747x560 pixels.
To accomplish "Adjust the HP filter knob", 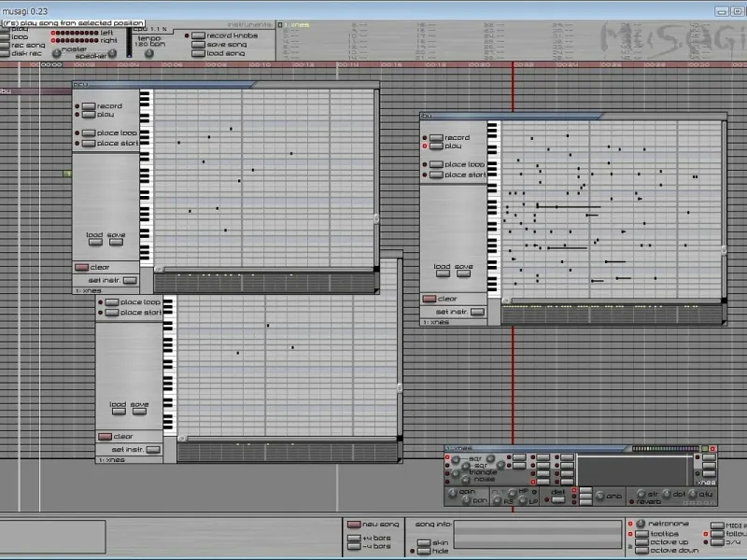I will (512, 493).
